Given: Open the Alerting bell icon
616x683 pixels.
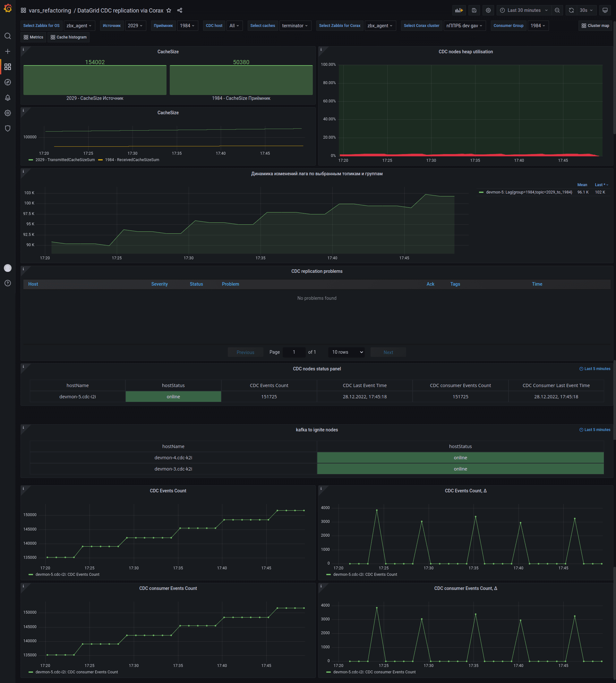Looking at the screenshot, I should [7, 98].
